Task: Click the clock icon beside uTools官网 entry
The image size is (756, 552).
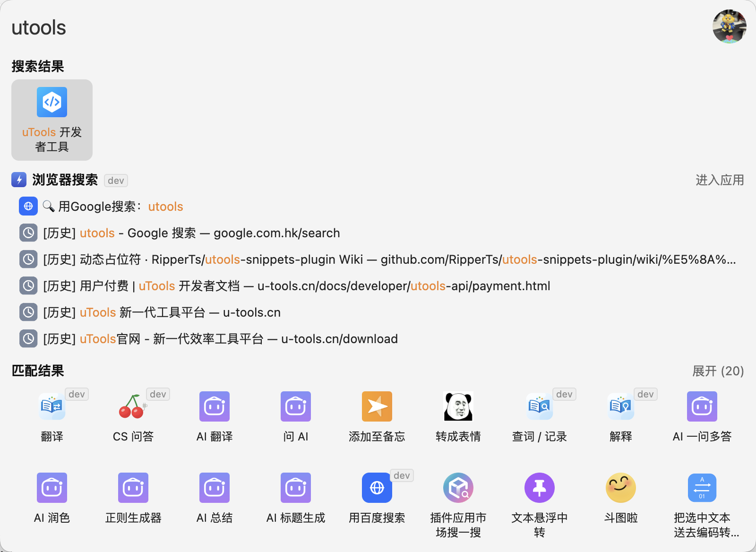Action: pyautogui.click(x=28, y=338)
